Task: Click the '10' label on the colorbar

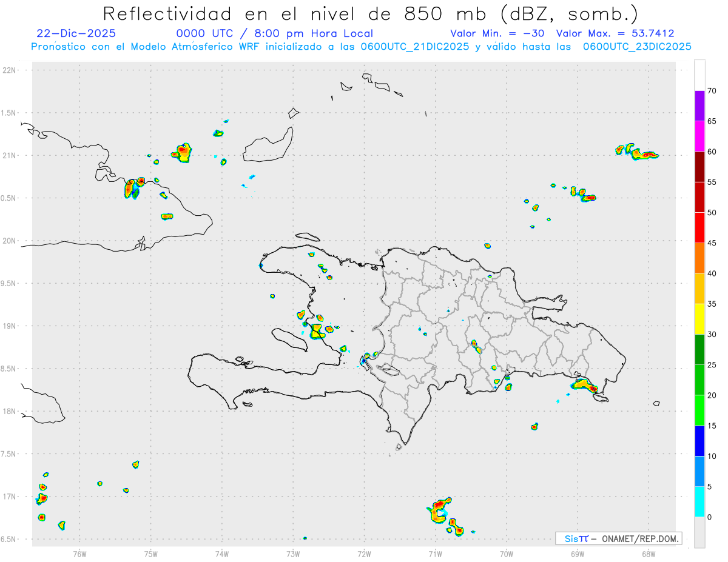Action: pyautogui.click(x=712, y=456)
